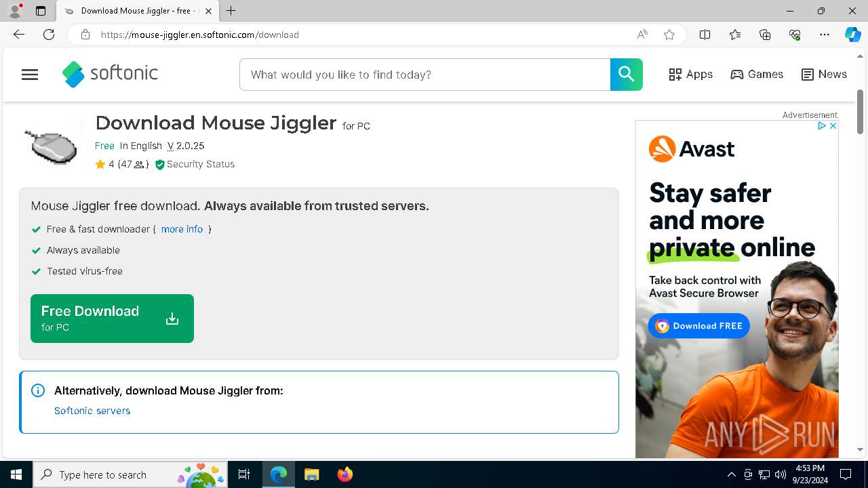Open a new browser tab
Image resolution: width=868 pixels, height=488 pixels.
tap(231, 11)
